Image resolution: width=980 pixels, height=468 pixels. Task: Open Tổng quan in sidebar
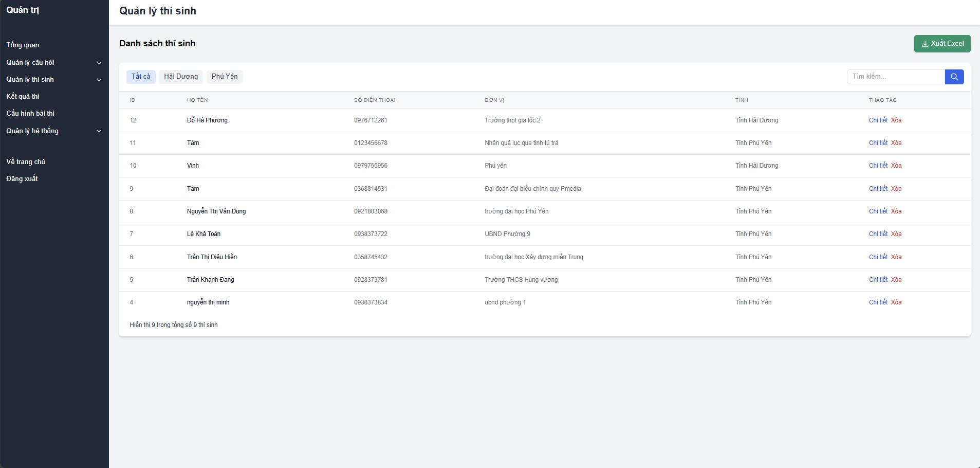click(23, 45)
